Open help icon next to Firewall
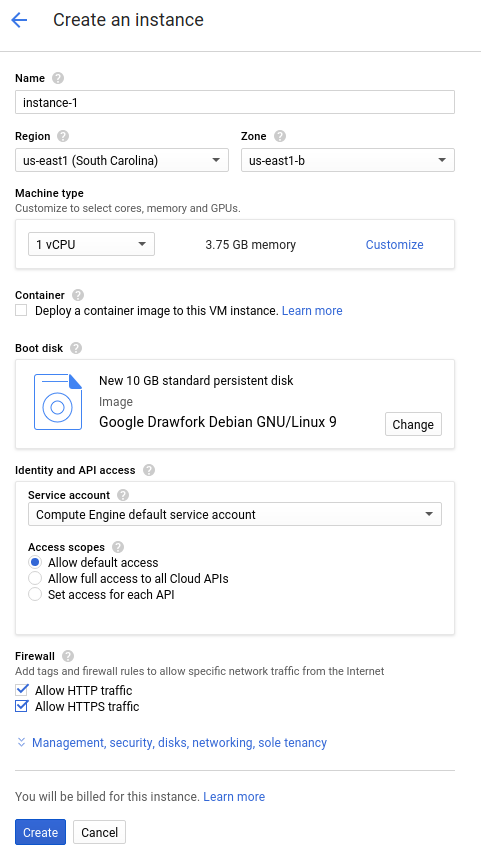481x858 pixels. pos(68,656)
